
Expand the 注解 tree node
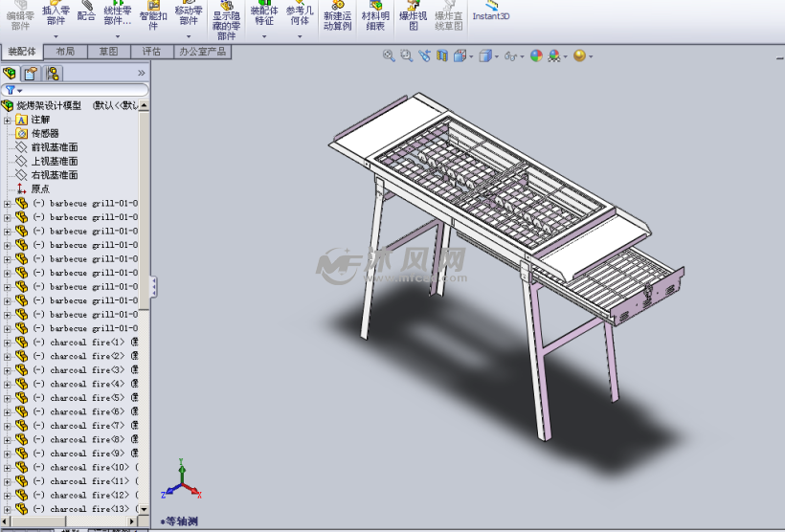[x=8, y=120]
